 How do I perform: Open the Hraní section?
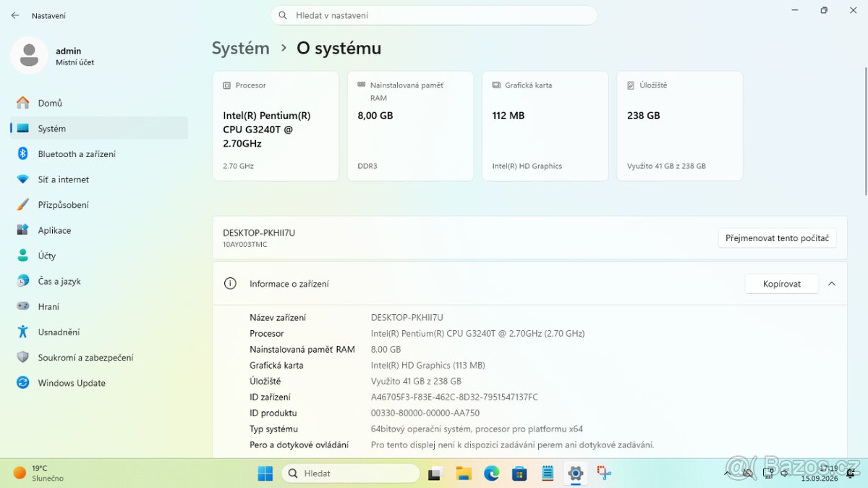pos(99,306)
